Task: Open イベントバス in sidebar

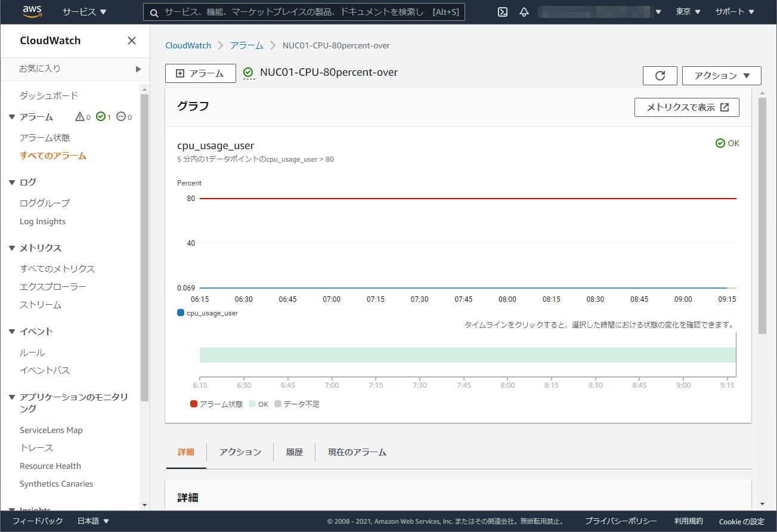Action: click(x=45, y=370)
